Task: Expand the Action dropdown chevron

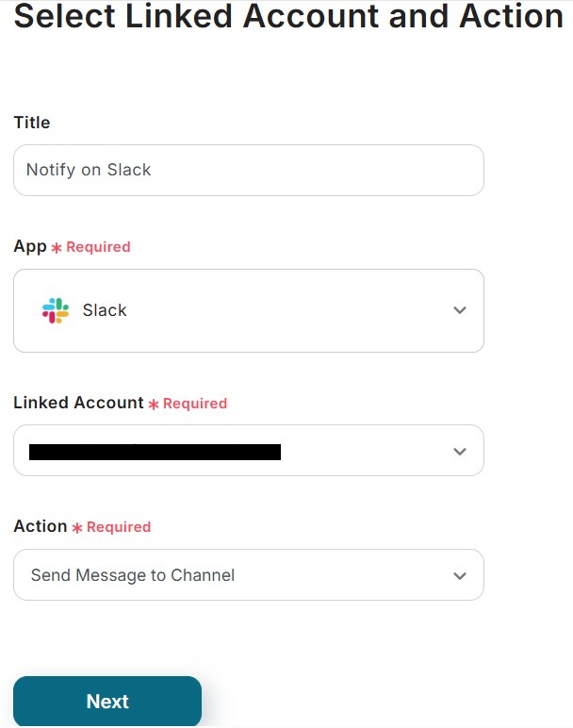Action: pos(460,575)
